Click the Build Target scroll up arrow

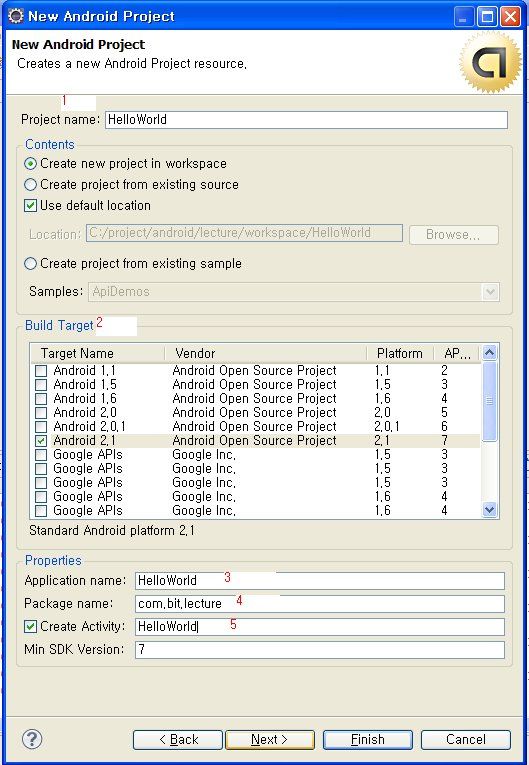point(489,352)
